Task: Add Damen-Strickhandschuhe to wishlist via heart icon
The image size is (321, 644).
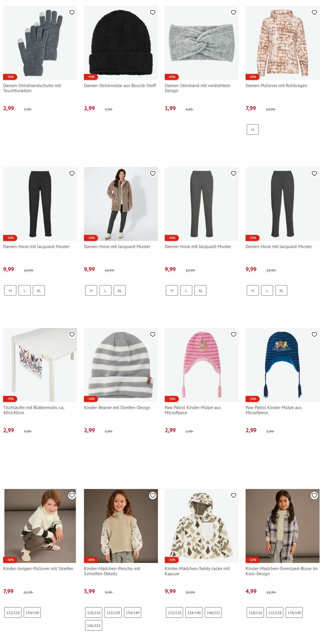Action: point(72,13)
